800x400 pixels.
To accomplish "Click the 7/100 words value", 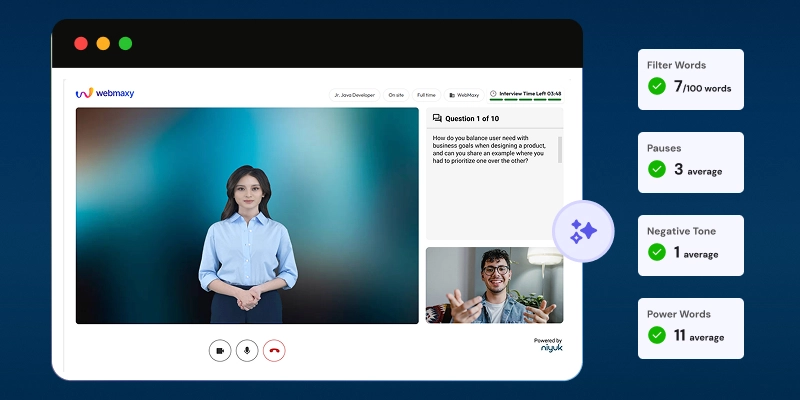I will 703,87.
